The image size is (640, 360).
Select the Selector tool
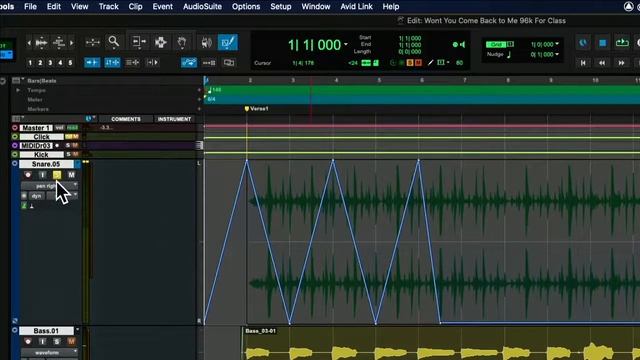click(161, 42)
